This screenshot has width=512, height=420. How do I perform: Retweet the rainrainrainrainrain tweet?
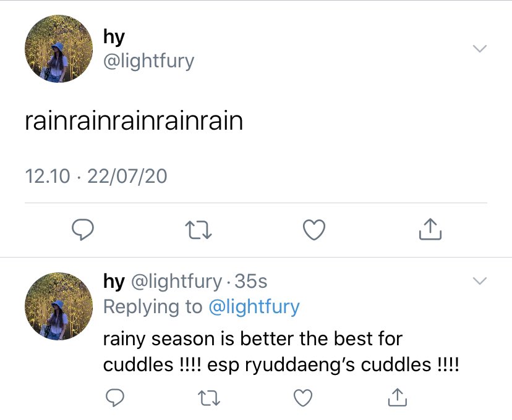[198, 230]
